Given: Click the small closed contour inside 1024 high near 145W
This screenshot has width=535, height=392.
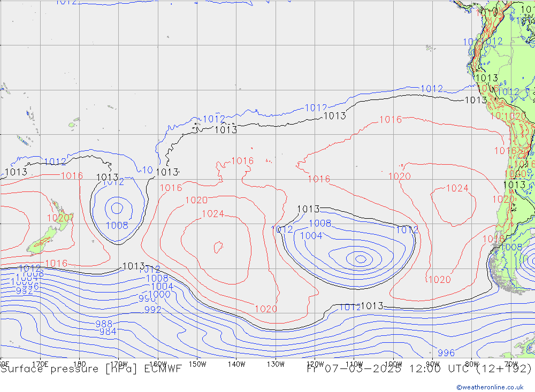Looking at the screenshot, I should pos(218,247).
